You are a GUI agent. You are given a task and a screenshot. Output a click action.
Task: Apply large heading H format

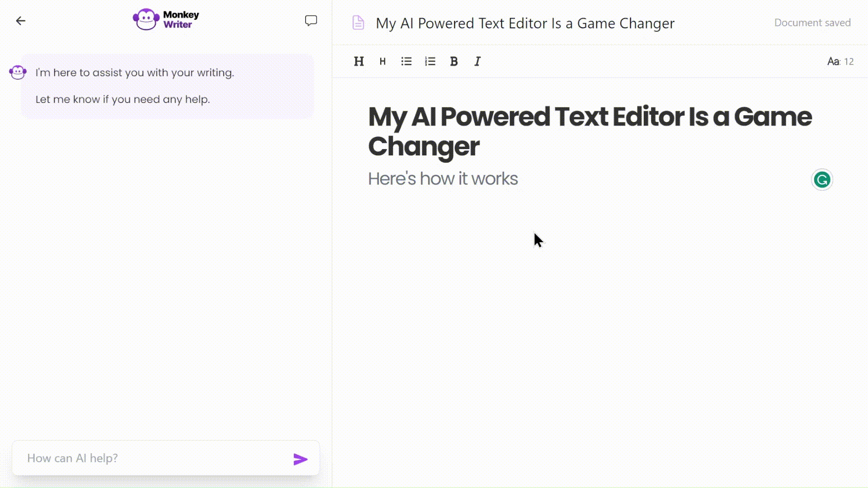tap(359, 61)
